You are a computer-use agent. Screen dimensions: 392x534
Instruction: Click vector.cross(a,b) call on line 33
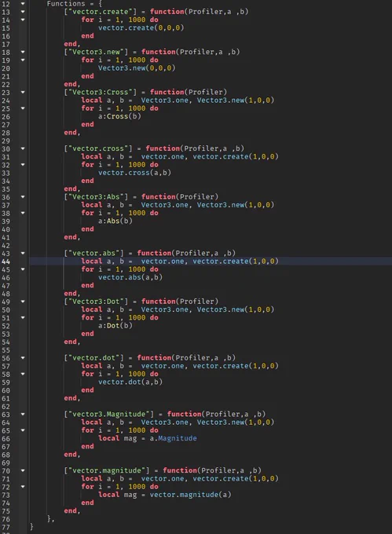pyautogui.click(x=134, y=173)
